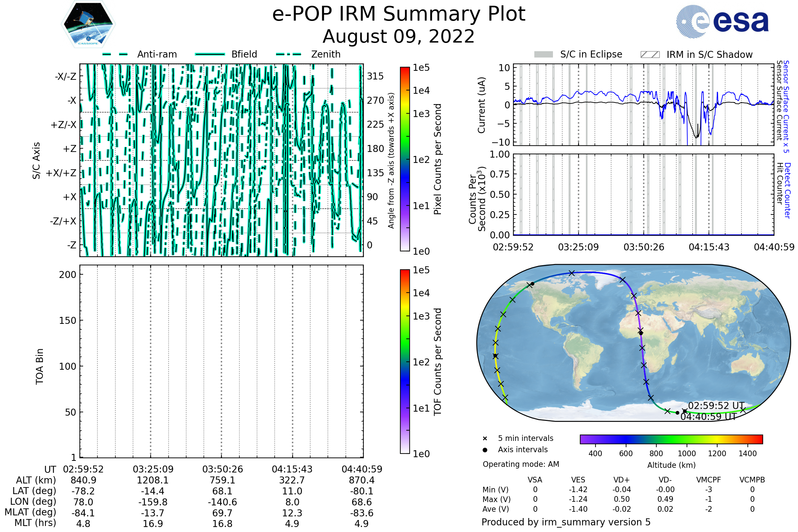Click the 04:40:59 UT label on map
The image size is (798, 532).
point(709,417)
